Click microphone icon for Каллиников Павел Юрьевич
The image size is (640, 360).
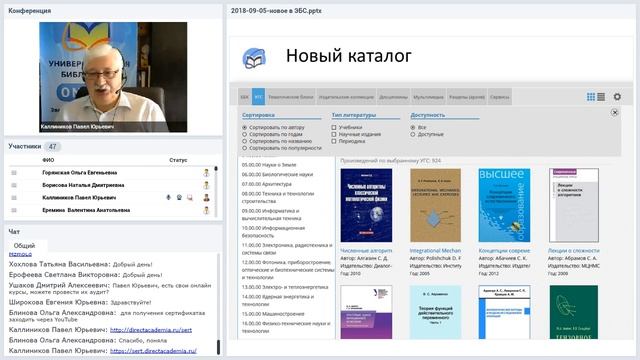point(168,198)
